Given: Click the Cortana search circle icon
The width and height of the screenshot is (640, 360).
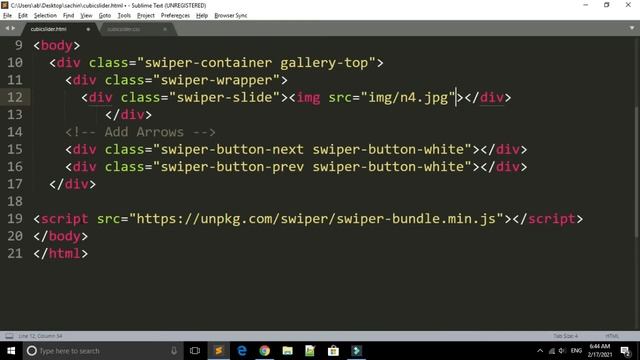Looking at the screenshot, I should click(31, 351).
